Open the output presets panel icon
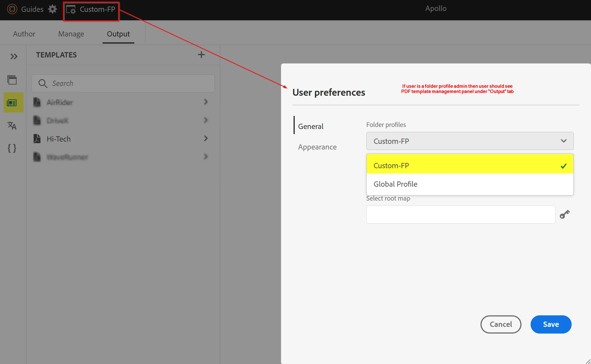 (12, 80)
